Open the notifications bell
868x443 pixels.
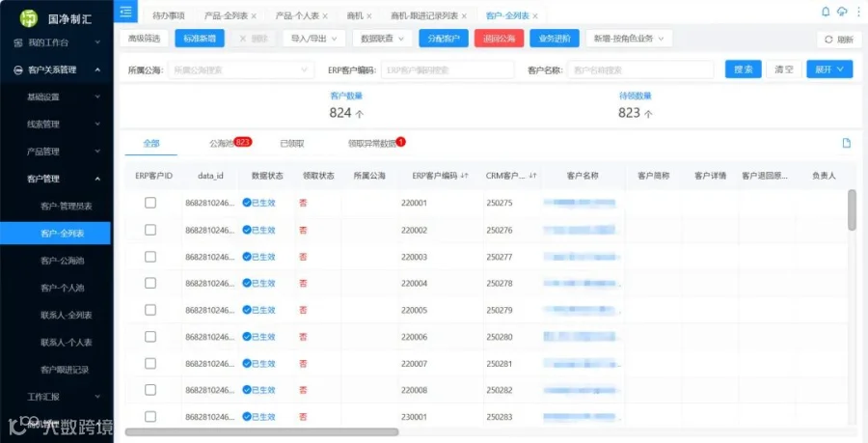[x=826, y=12]
